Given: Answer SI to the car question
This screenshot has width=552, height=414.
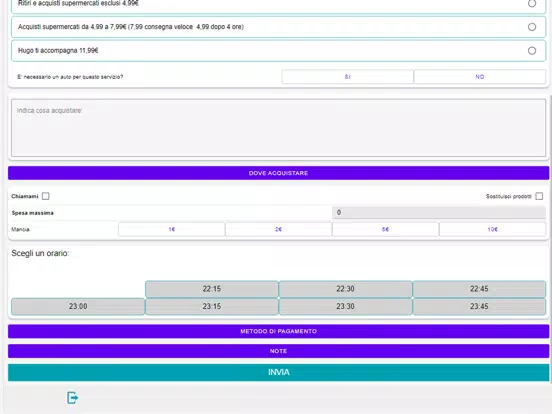Looking at the screenshot, I should point(347,77).
